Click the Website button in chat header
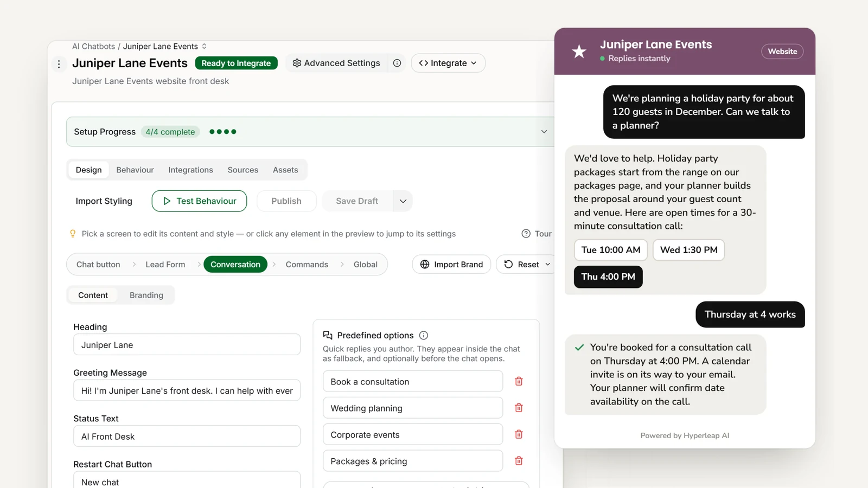 click(x=782, y=52)
